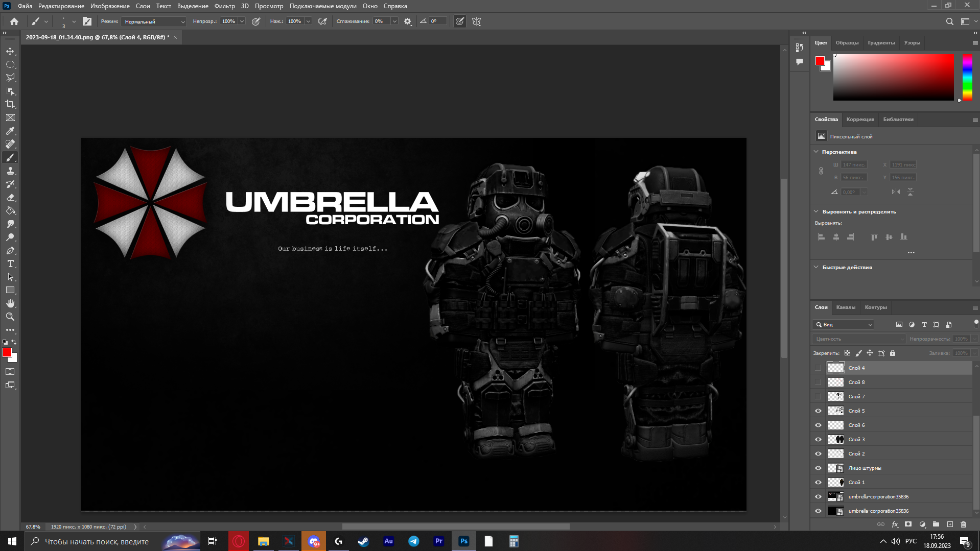Screen dimensions: 980x551
Task: Open flow Наж. dropdown arrow
Action: [308, 21]
